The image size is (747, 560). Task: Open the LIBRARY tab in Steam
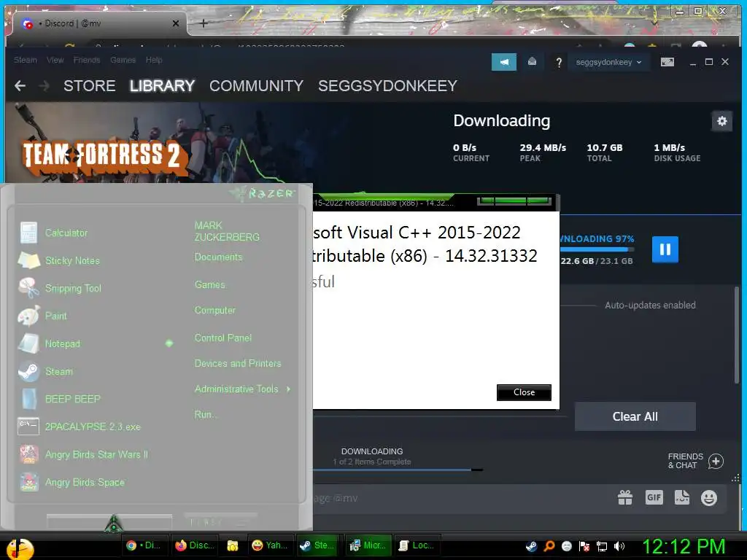(x=162, y=86)
